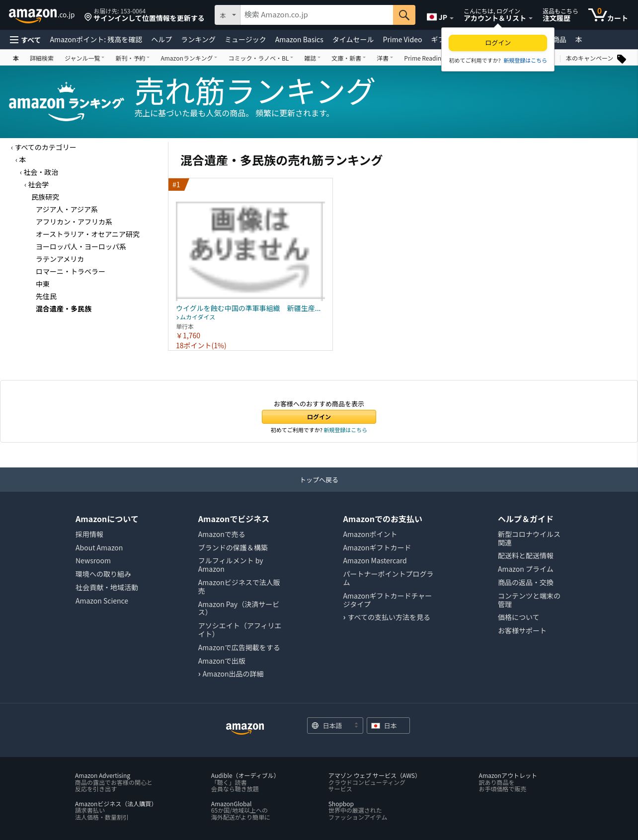638x840 pixels.
Task: Click the yellow ログイン button in popup
Action: click(x=498, y=43)
